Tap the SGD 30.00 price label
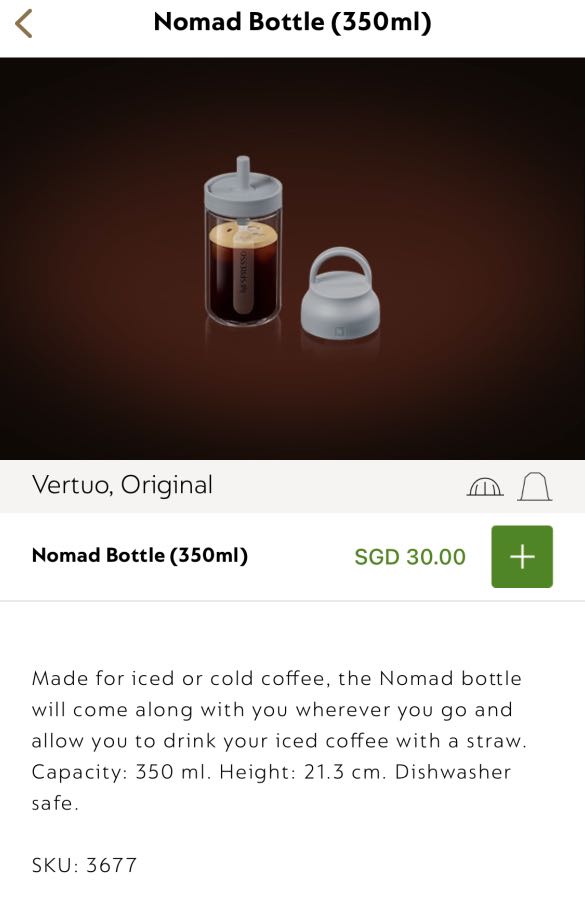Screen dimensions: 585x901 (411, 557)
